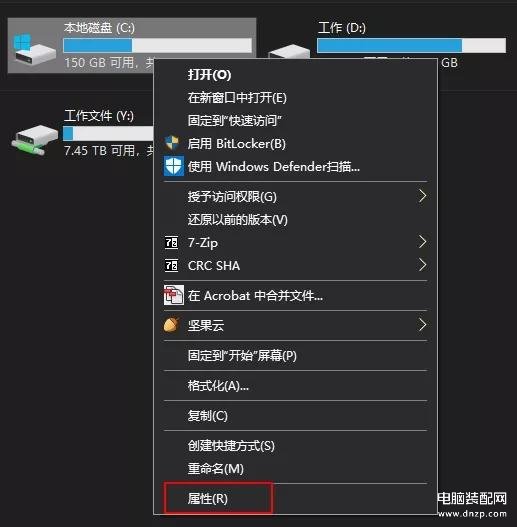This screenshot has width=517, height=527.
Task: Select the 本地磁盘 (C:) drive icon
Action: [x=34, y=49]
